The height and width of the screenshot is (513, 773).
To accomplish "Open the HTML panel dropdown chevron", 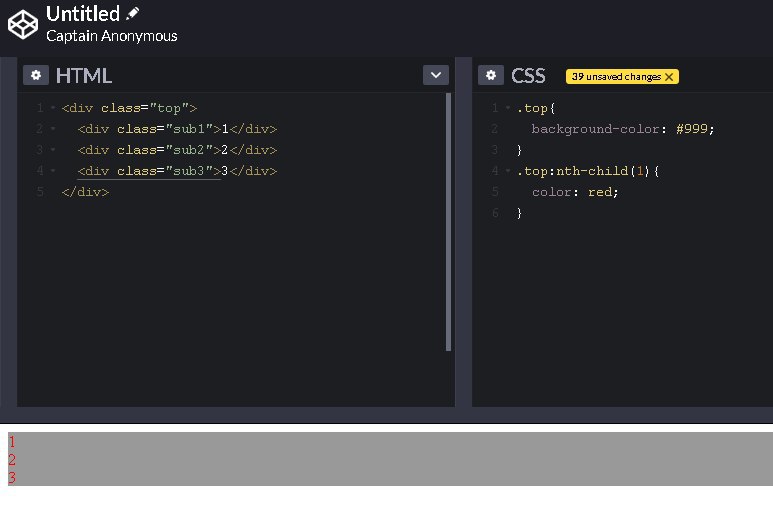I will (436, 75).
